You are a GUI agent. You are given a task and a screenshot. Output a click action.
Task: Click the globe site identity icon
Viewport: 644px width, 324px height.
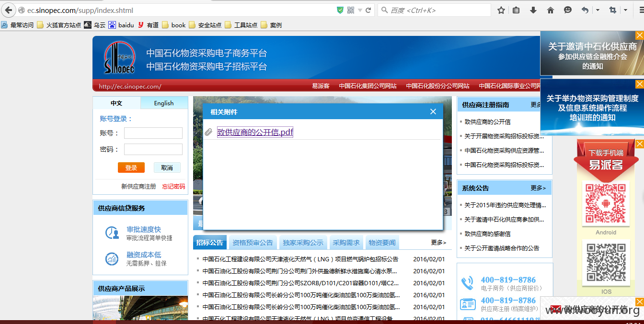click(22, 10)
